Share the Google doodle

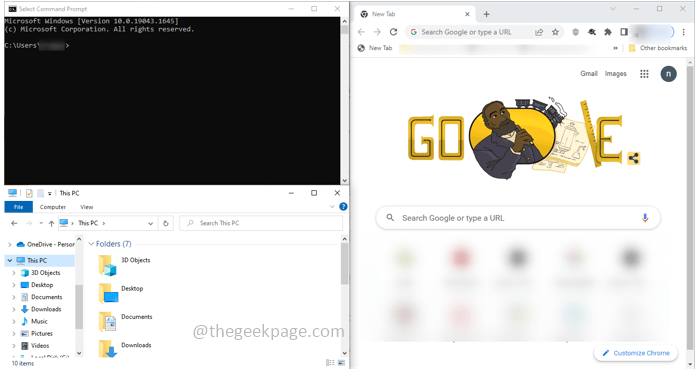point(634,158)
